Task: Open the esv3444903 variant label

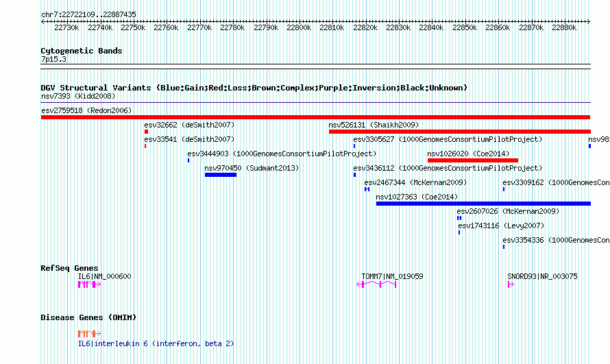Action: click(x=282, y=154)
